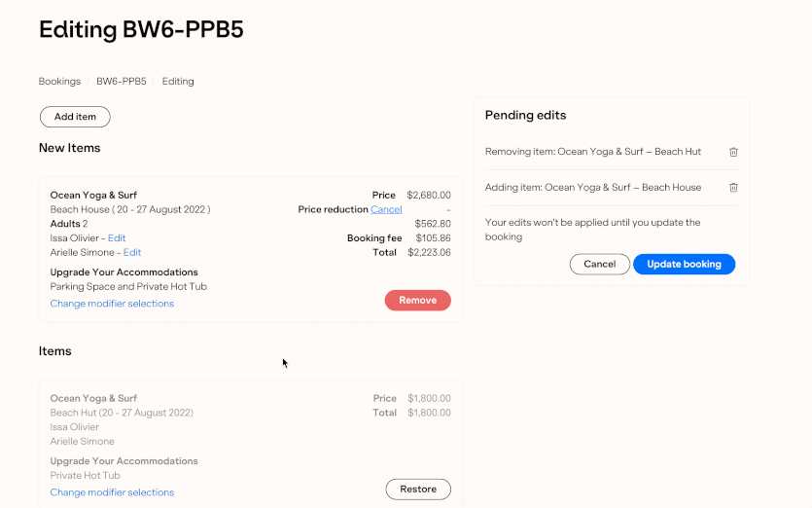Select the 'Removing item: Ocean Yoga & Surf – Beach Hut' entry text
This screenshot has width=812, height=508.
(x=592, y=152)
